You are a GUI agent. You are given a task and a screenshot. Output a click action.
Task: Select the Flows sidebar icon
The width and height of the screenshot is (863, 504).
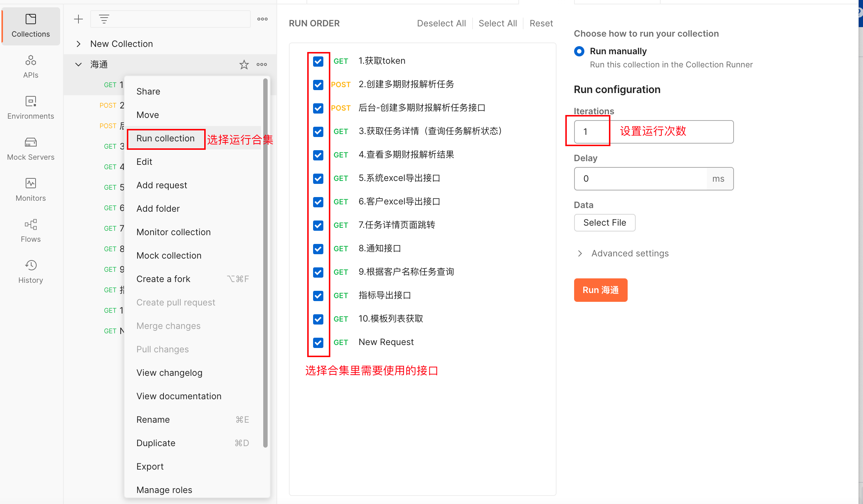30,230
